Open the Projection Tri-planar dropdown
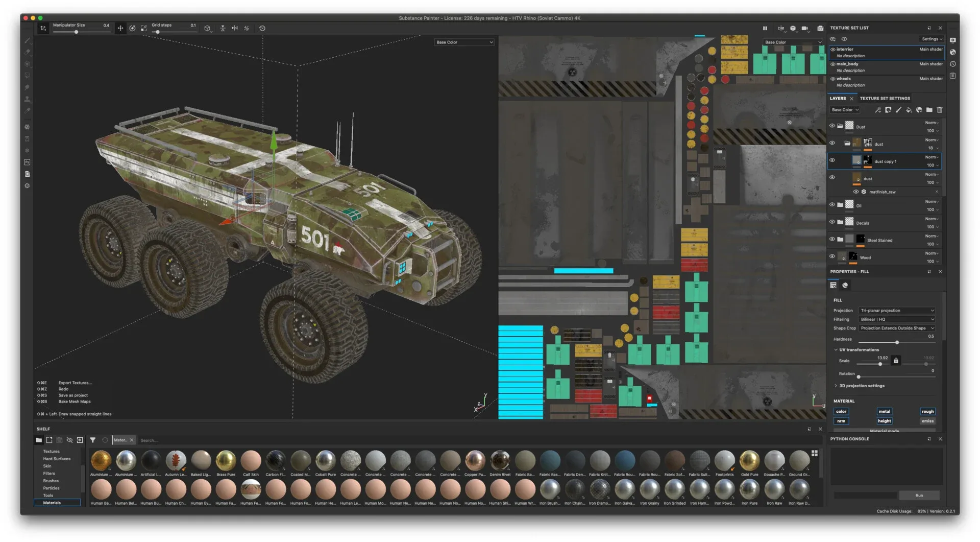 coord(897,311)
